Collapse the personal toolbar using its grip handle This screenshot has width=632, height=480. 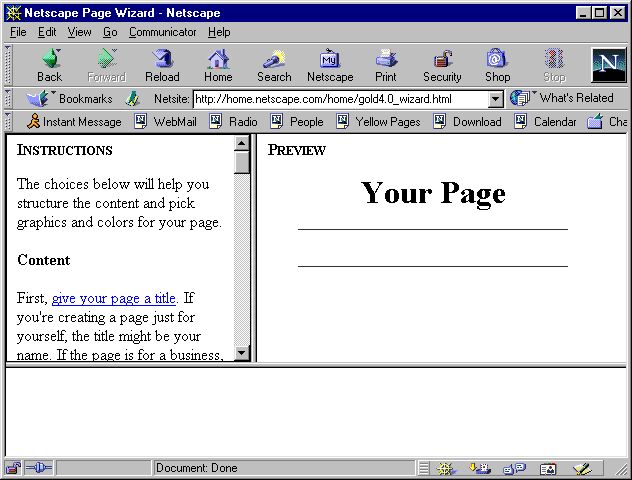(8, 121)
